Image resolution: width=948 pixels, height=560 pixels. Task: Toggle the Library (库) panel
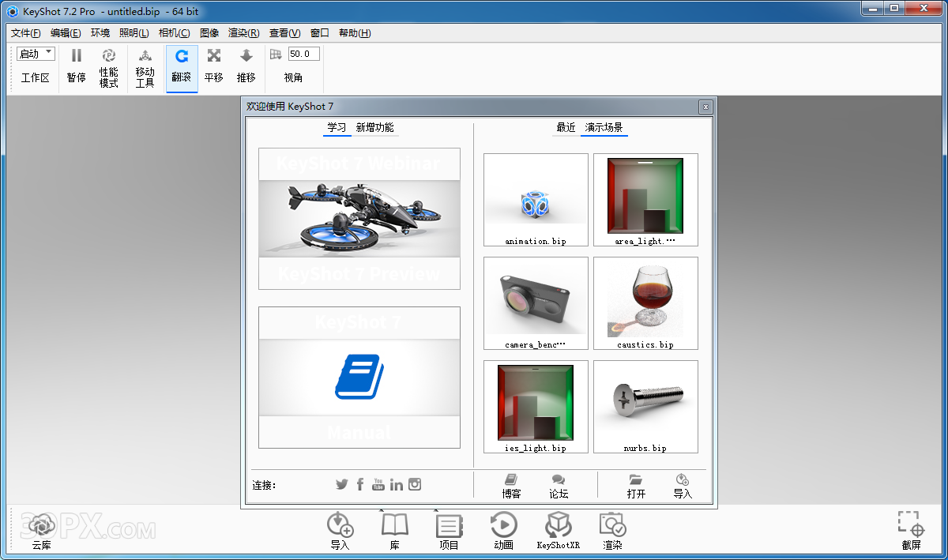click(x=394, y=525)
